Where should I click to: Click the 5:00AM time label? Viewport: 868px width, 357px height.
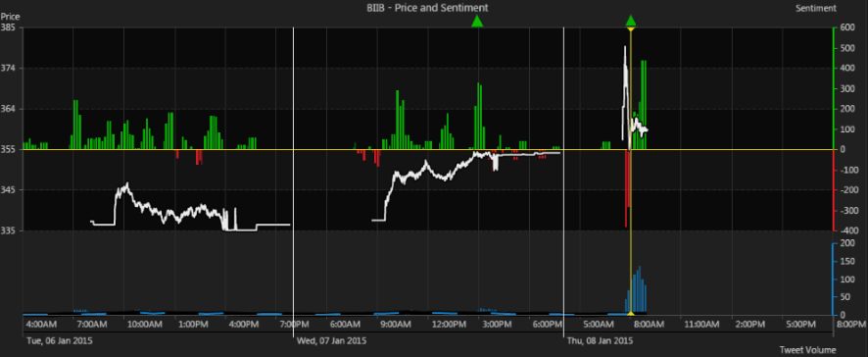pyautogui.click(x=599, y=324)
